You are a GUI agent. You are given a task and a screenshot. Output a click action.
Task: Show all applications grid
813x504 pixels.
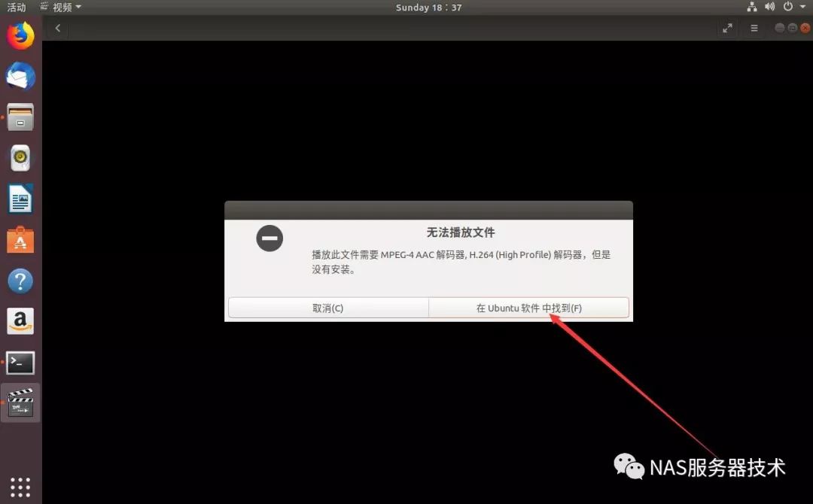coord(20,487)
